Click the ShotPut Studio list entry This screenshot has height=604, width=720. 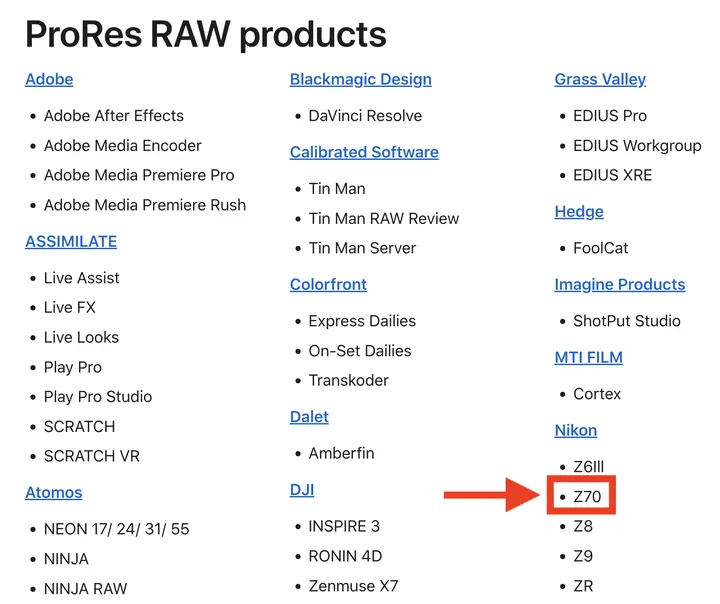(x=627, y=321)
